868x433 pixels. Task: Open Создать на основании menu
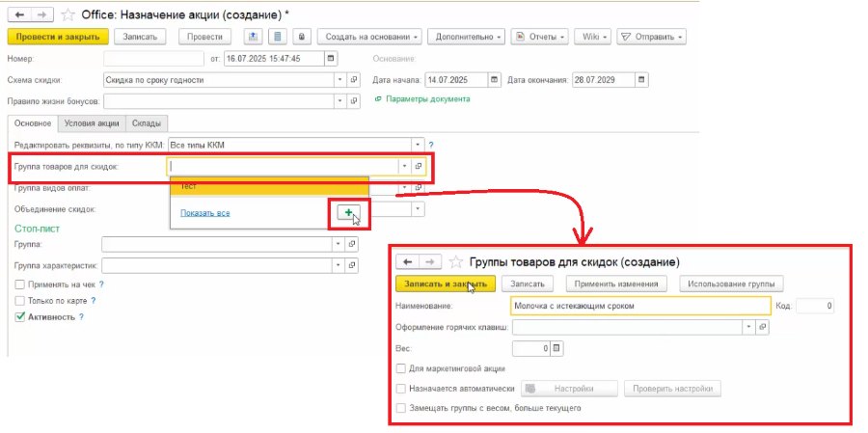(369, 37)
